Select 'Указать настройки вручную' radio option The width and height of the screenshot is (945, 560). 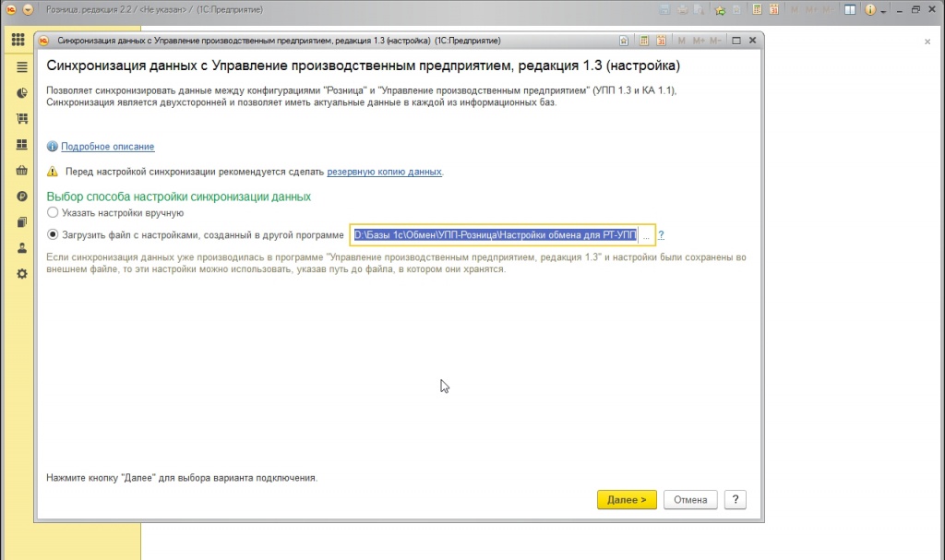tap(53, 213)
